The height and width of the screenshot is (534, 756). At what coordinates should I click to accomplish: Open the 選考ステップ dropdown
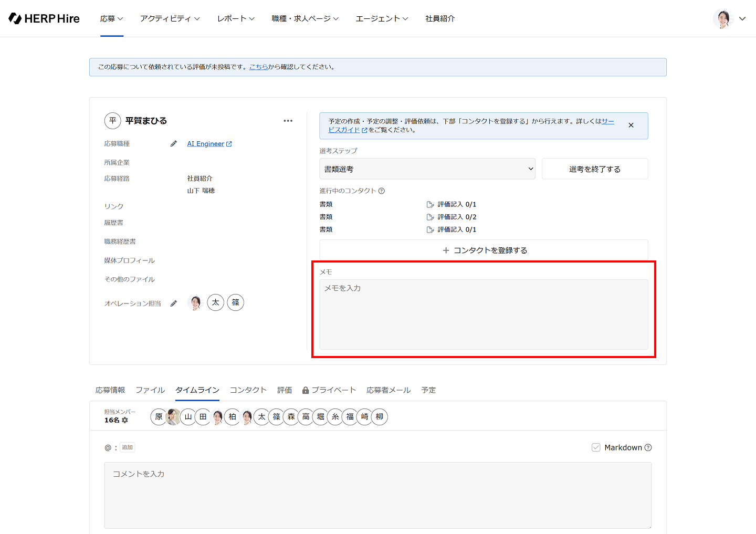point(427,169)
